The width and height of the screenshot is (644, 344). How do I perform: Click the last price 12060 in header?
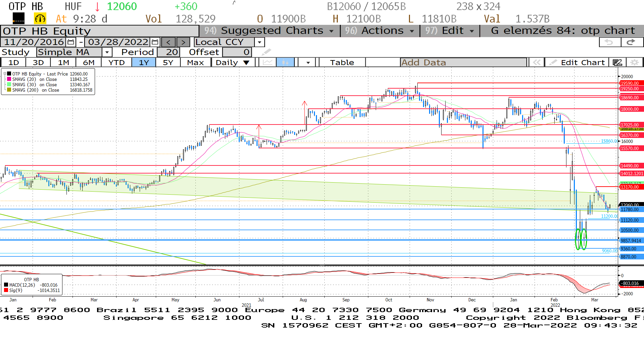(x=122, y=6)
